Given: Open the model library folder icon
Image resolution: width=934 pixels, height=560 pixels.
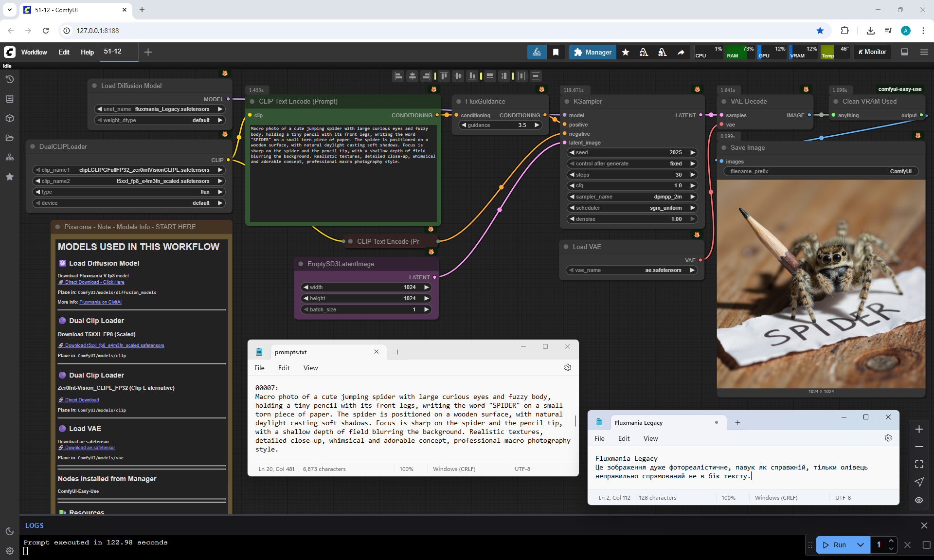Looking at the screenshot, I should pyautogui.click(x=10, y=138).
